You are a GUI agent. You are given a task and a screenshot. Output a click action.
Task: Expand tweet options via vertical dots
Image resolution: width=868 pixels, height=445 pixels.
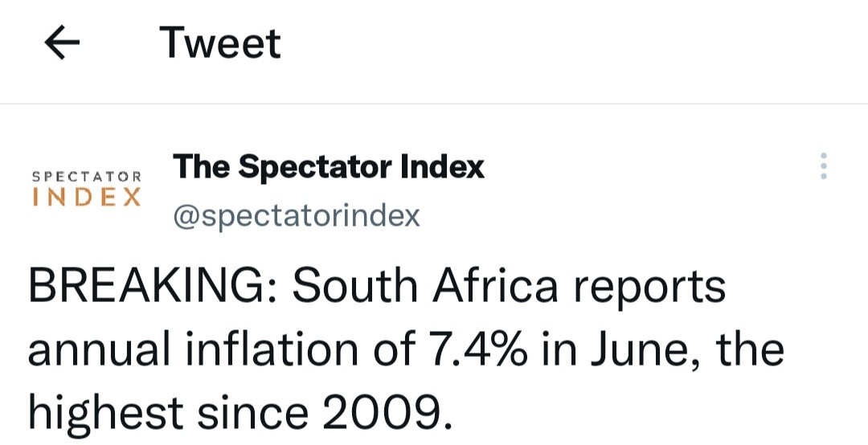pyautogui.click(x=824, y=165)
